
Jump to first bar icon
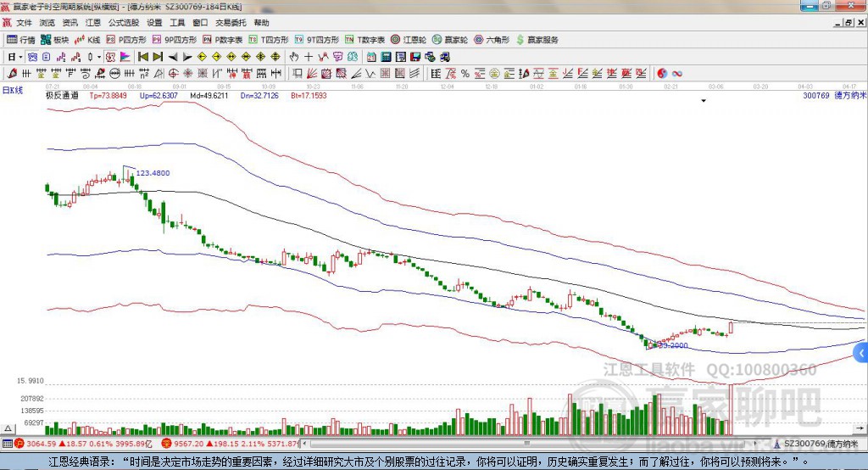pyautogui.click(x=143, y=57)
